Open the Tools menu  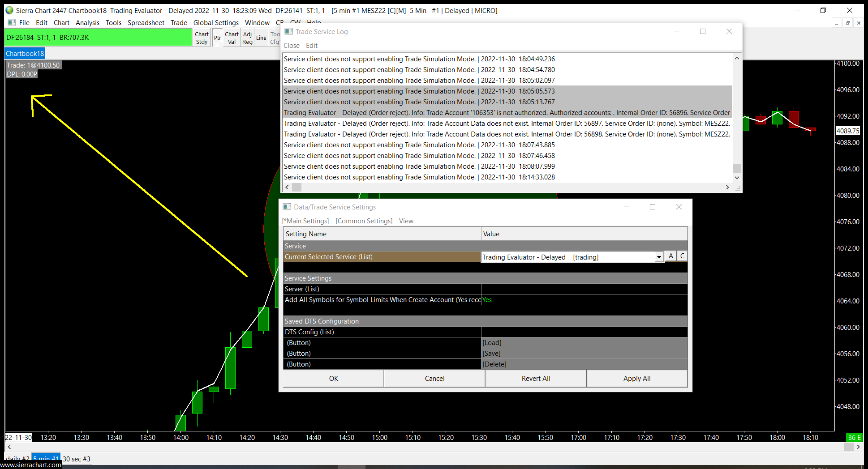point(113,23)
